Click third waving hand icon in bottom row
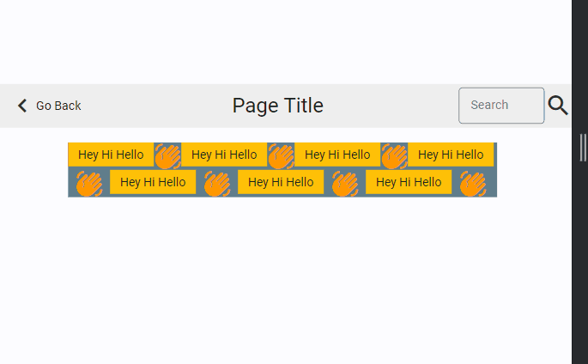The height and width of the screenshot is (364, 588). tap(344, 183)
